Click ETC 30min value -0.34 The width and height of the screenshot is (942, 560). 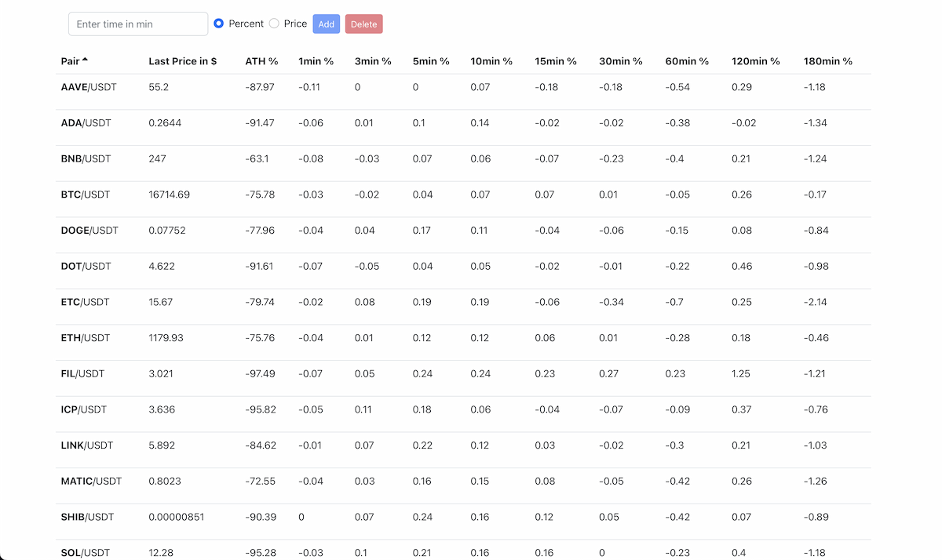pyautogui.click(x=612, y=302)
